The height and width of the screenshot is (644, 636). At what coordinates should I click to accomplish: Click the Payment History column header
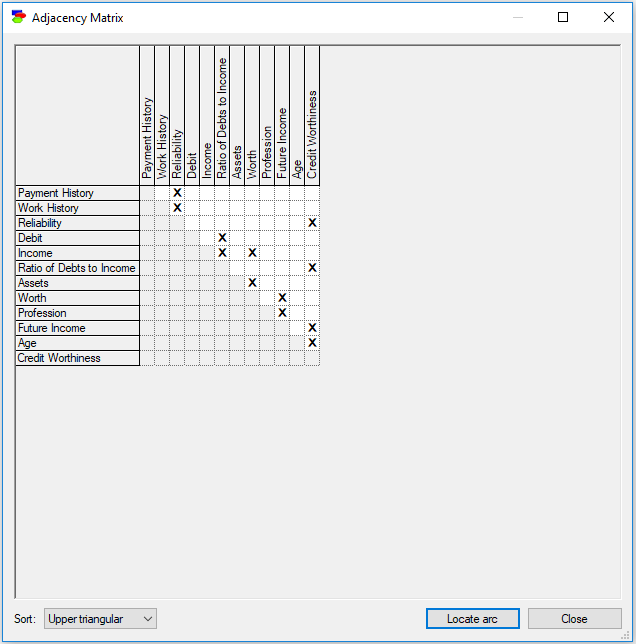click(147, 116)
